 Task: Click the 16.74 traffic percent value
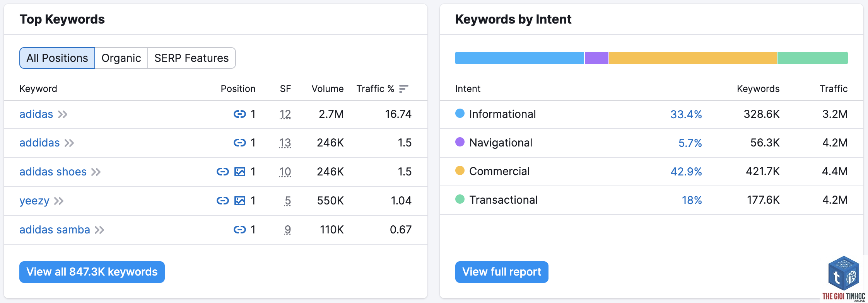click(x=398, y=114)
